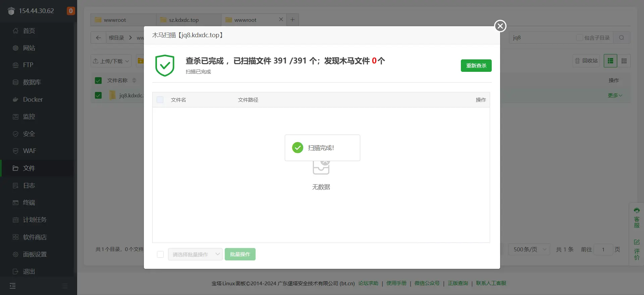Open the 微信公众号 link
Image resolution: width=644 pixels, height=295 pixels.
pyautogui.click(x=427, y=283)
